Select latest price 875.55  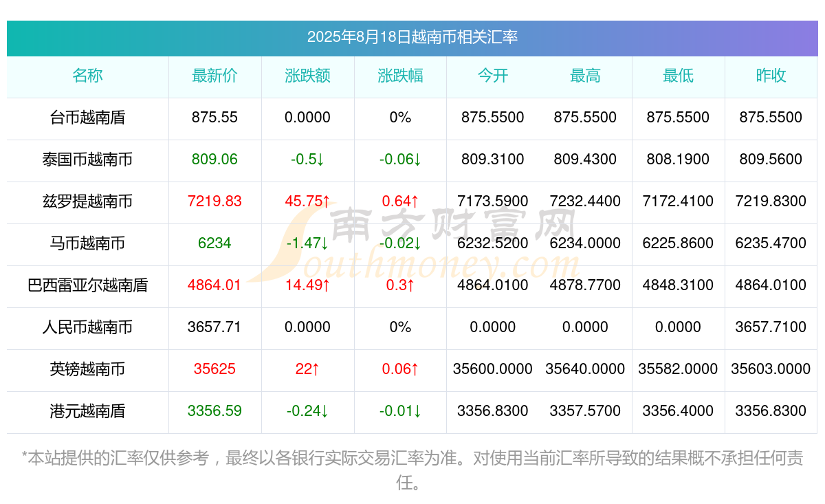coord(214,118)
